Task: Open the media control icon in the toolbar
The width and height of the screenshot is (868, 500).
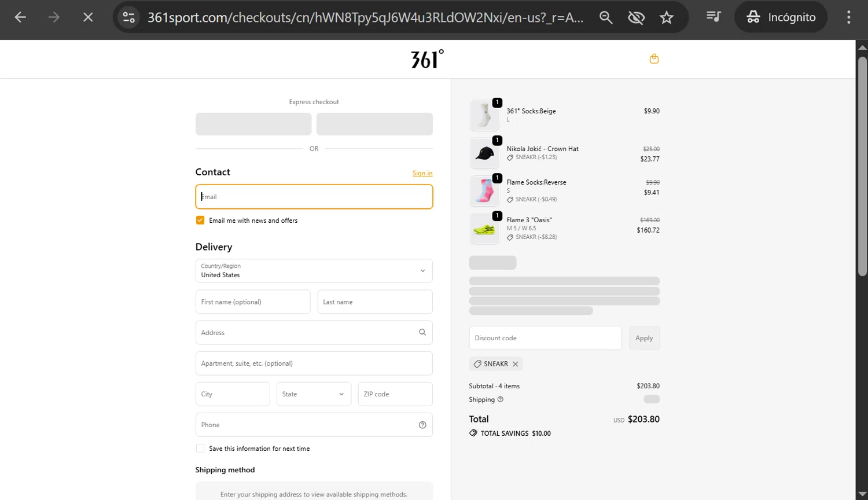Action: [x=713, y=17]
